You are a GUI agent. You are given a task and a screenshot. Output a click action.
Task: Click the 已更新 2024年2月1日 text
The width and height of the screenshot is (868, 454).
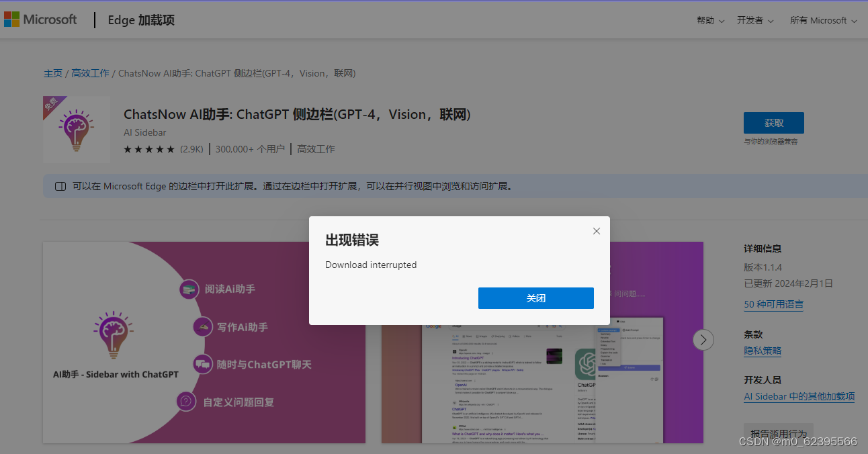click(x=788, y=283)
